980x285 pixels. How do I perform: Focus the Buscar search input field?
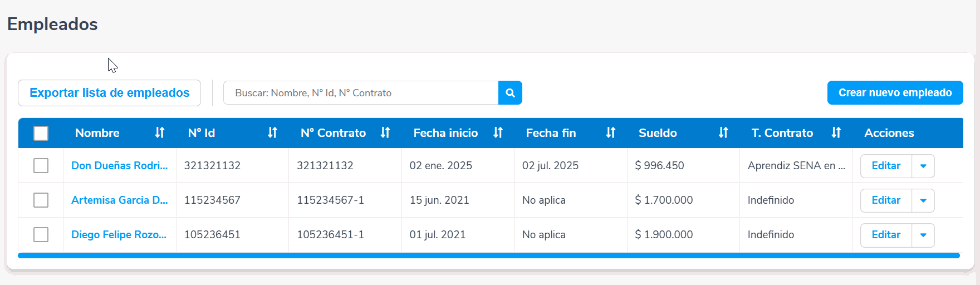pyautogui.click(x=360, y=93)
